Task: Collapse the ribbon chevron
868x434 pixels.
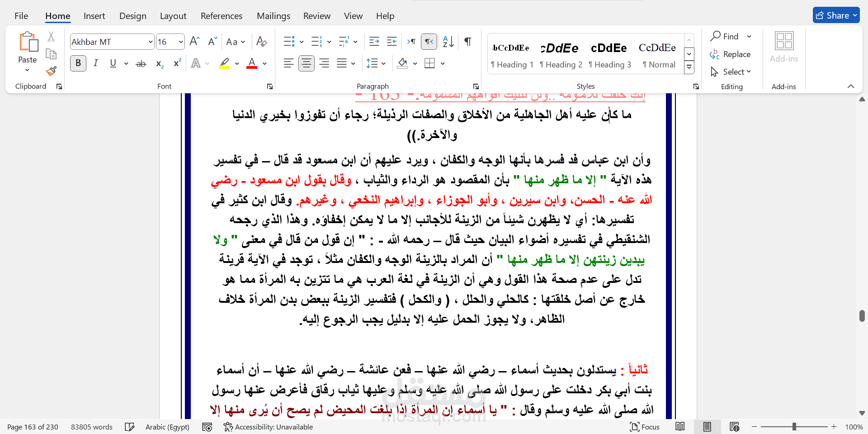Action: point(851,86)
